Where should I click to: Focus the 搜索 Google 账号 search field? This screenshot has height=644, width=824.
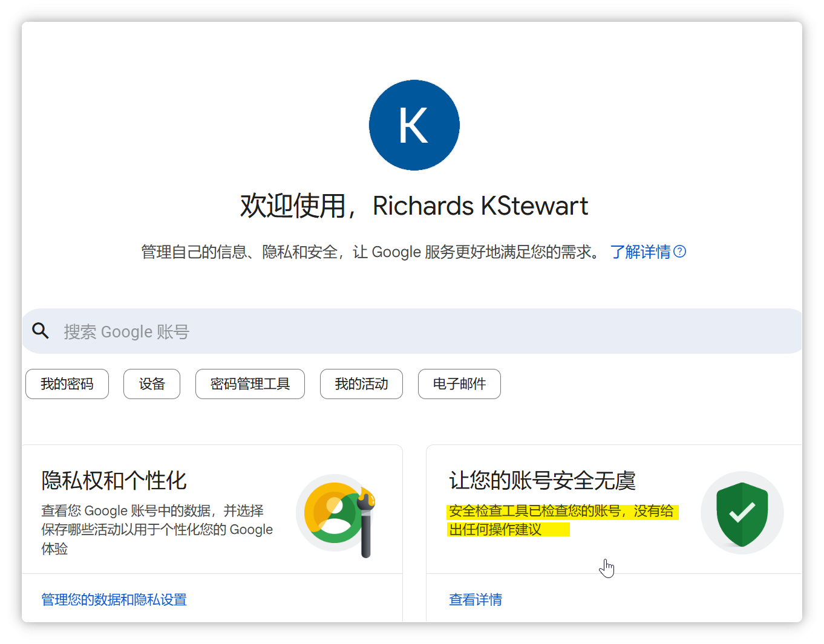(413, 331)
